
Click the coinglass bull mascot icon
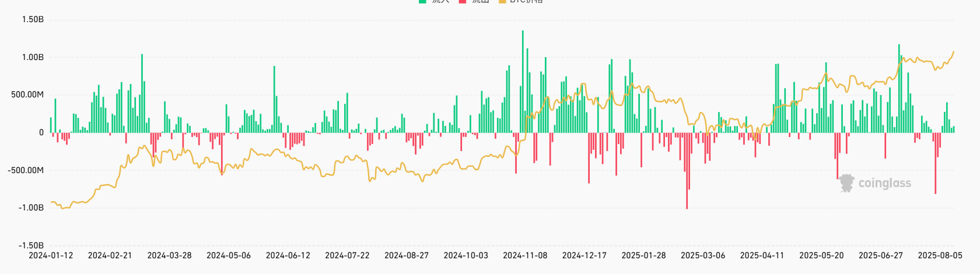pyautogui.click(x=846, y=183)
